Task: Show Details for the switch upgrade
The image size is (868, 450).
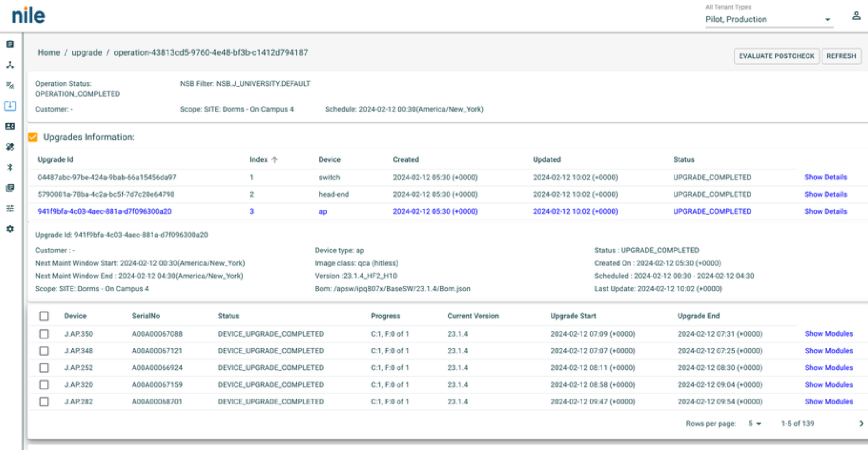Action: [x=826, y=177]
